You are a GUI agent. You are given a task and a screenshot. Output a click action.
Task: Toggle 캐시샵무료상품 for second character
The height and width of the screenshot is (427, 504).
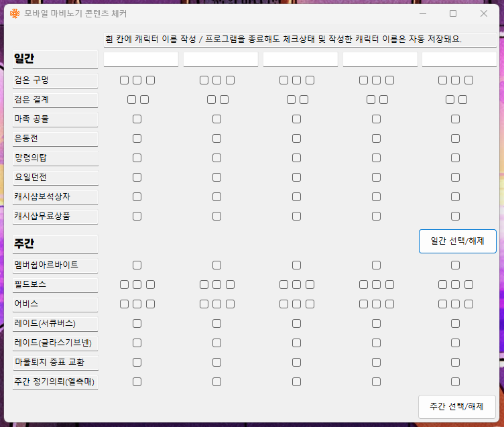[x=217, y=216]
